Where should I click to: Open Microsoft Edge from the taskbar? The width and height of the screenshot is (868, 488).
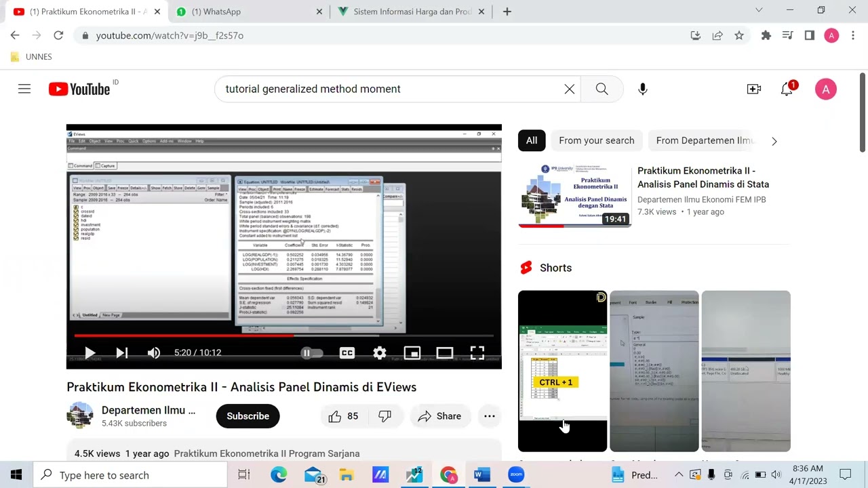point(279,475)
